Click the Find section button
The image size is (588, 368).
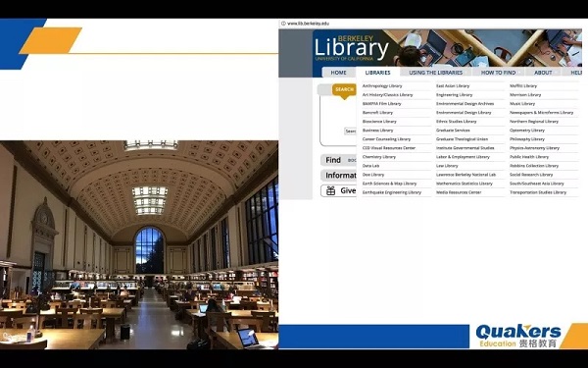(x=338, y=160)
